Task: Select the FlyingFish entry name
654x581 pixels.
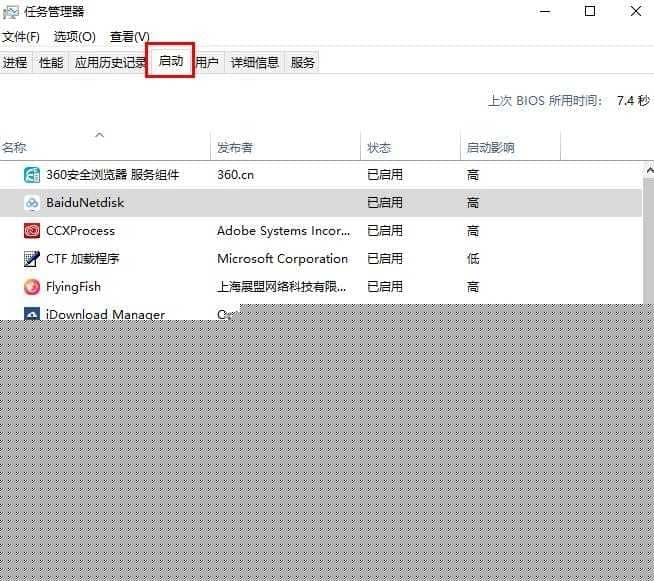Action: pyautogui.click(x=73, y=287)
